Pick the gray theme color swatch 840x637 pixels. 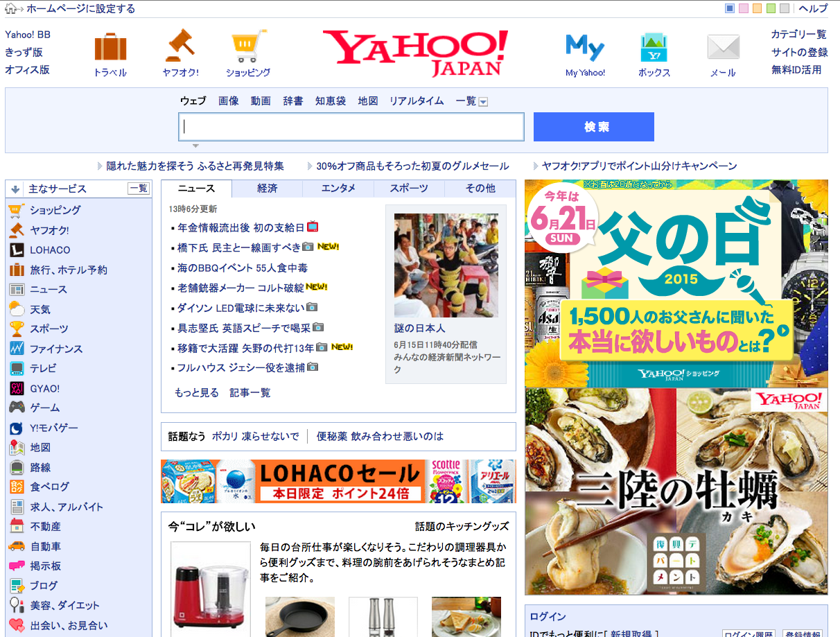pyautogui.click(x=785, y=9)
